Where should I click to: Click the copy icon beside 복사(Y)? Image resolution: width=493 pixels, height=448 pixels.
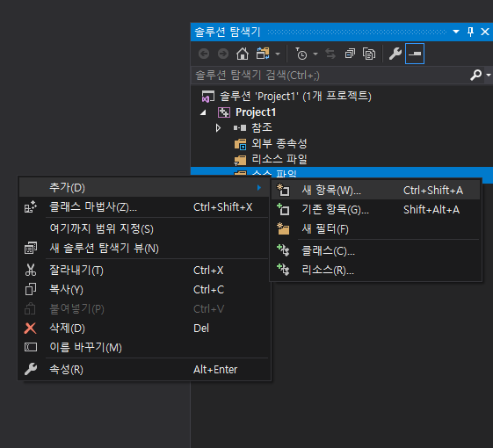coord(31,289)
